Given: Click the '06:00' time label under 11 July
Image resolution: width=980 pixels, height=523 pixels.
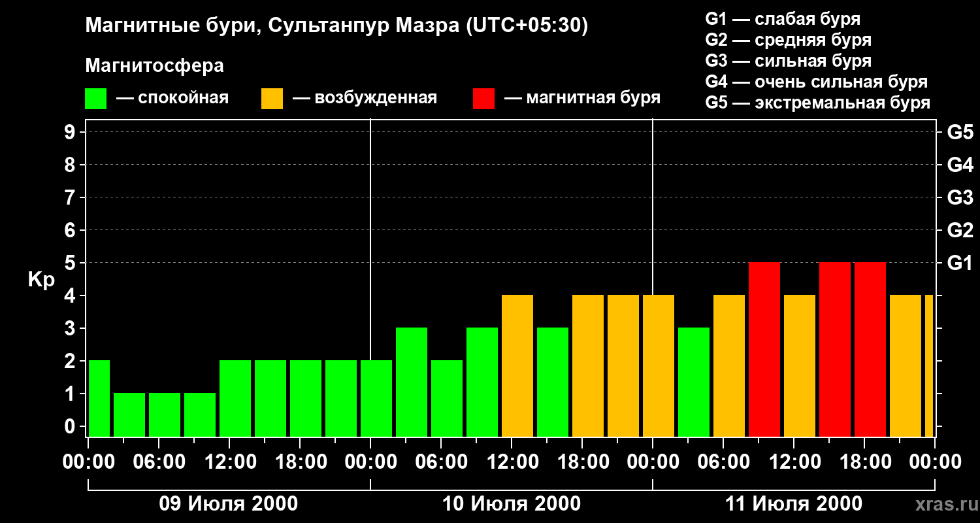Looking at the screenshot, I should (x=723, y=462).
